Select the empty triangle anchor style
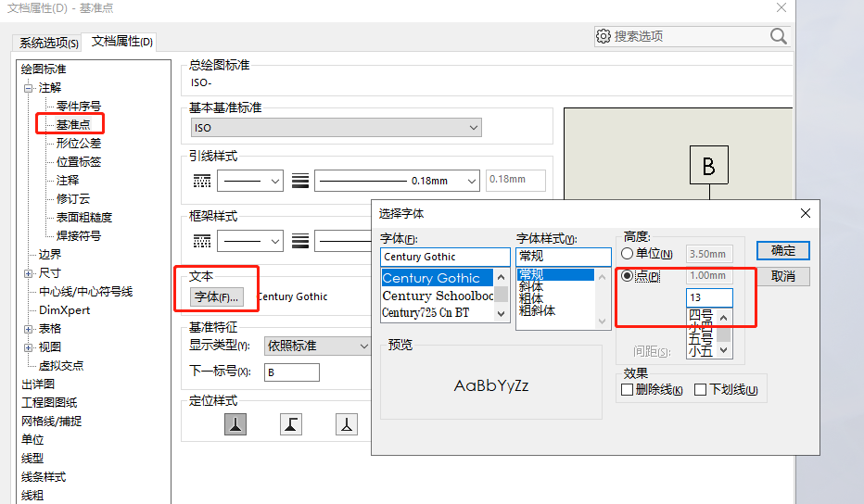 click(x=347, y=424)
